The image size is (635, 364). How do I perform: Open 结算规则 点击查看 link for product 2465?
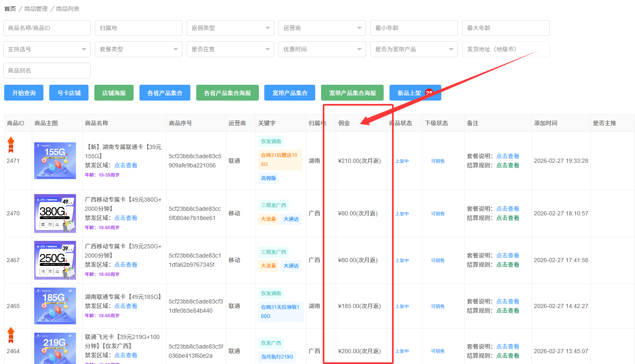508,311
